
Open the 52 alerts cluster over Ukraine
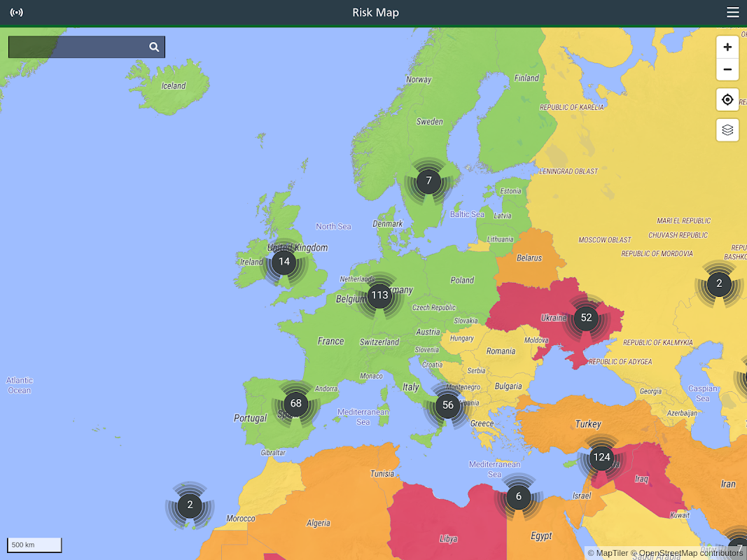pyautogui.click(x=587, y=318)
